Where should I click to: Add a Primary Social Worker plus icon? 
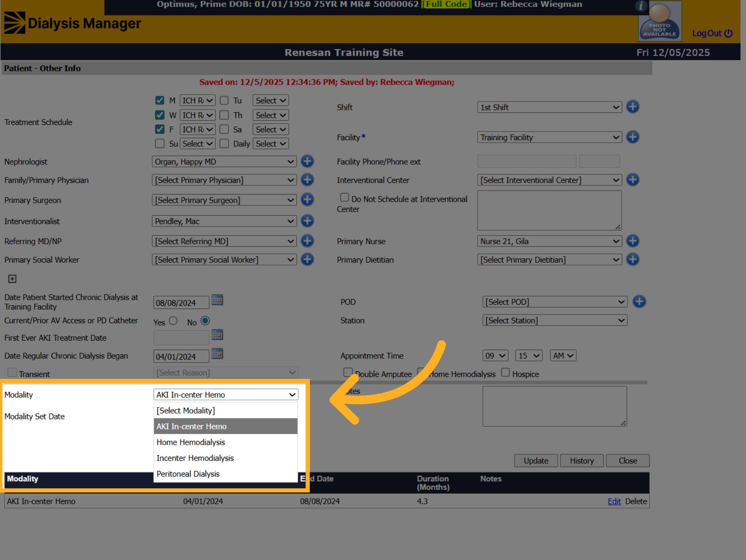click(x=307, y=259)
